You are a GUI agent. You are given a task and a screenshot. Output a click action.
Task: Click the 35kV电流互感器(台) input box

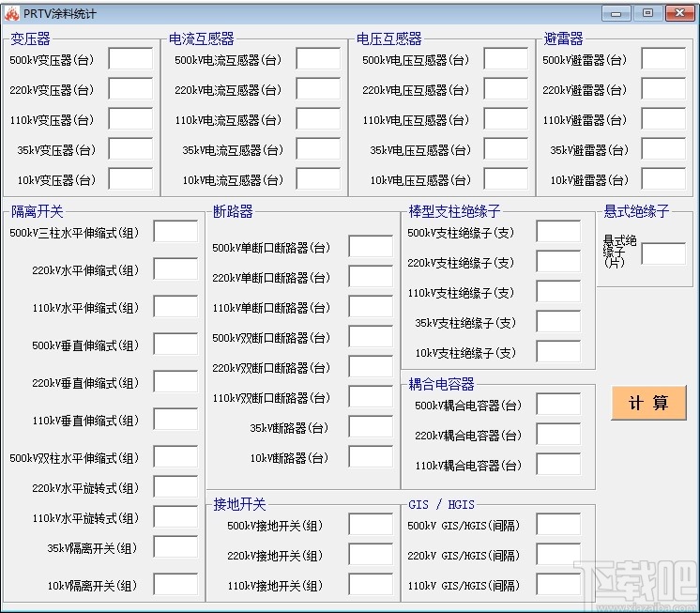tap(318, 148)
